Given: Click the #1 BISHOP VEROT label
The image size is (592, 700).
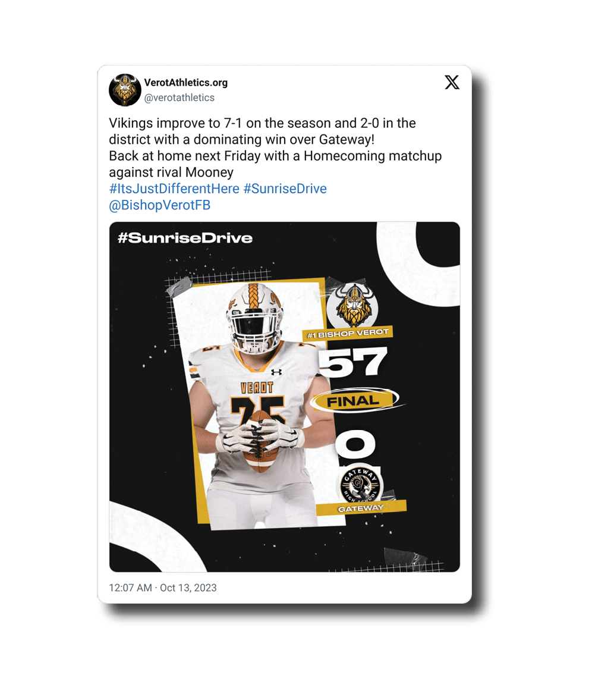Looking at the screenshot, I should pyautogui.click(x=348, y=333).
